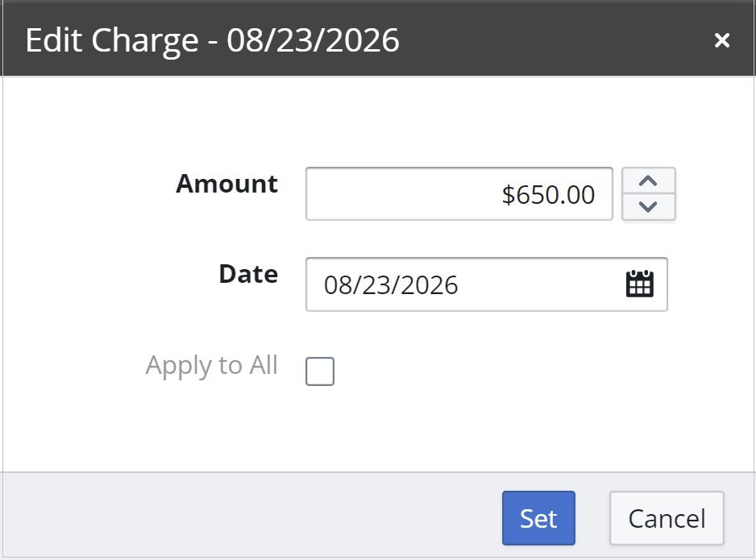Focus the Amount input field
The width and height of the screenshot is (756, 560).
(x=459, y=193)
